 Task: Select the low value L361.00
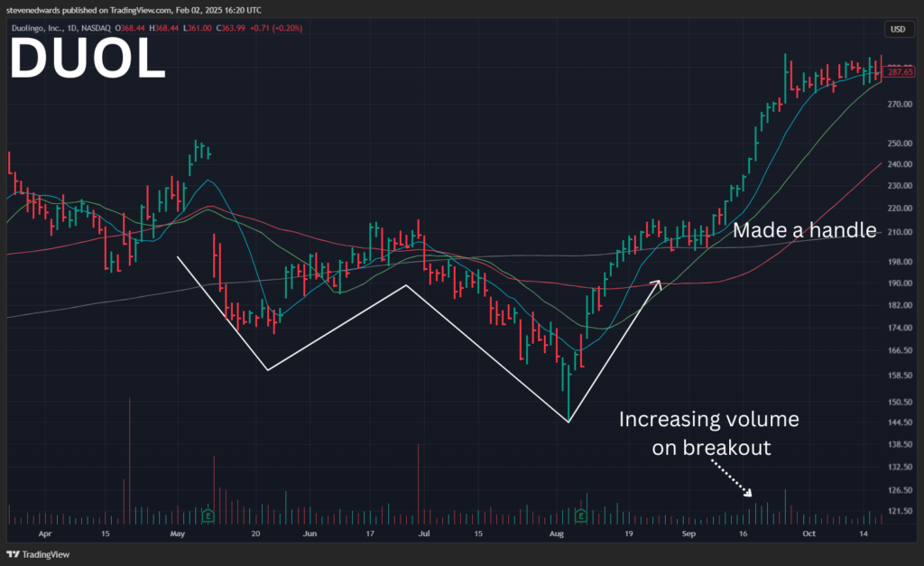pyautogui.click(x=197, y=28)
